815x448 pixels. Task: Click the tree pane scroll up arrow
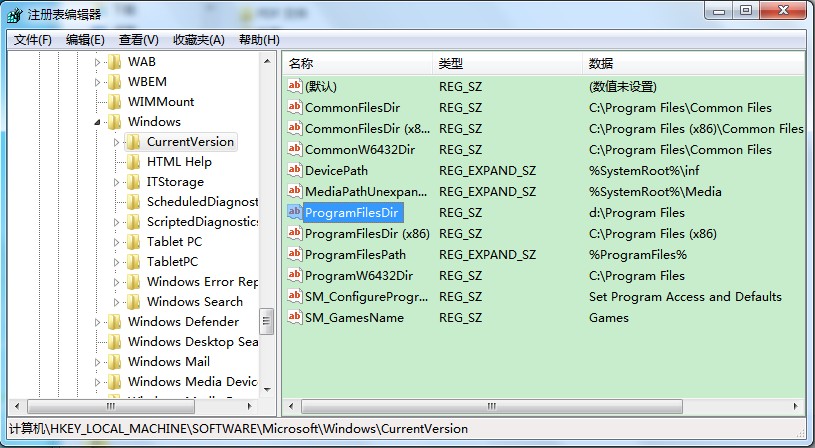point(267,61)
